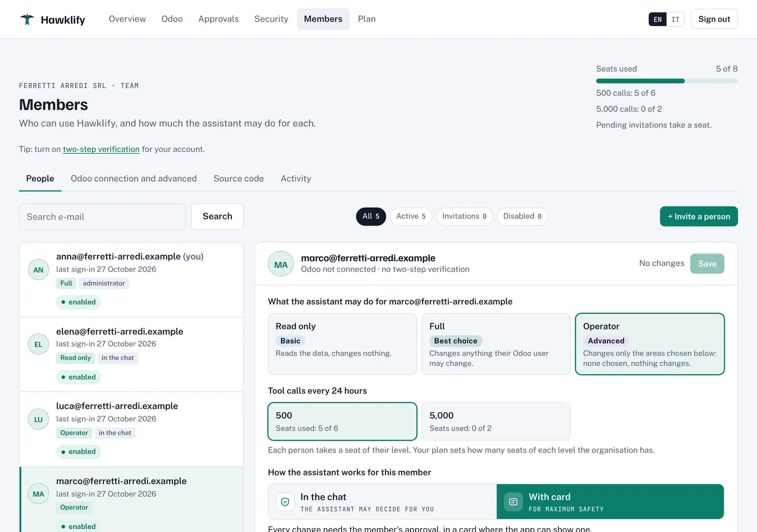Open the Source code tab
The image size is (757, 532).
pos(238,179)
